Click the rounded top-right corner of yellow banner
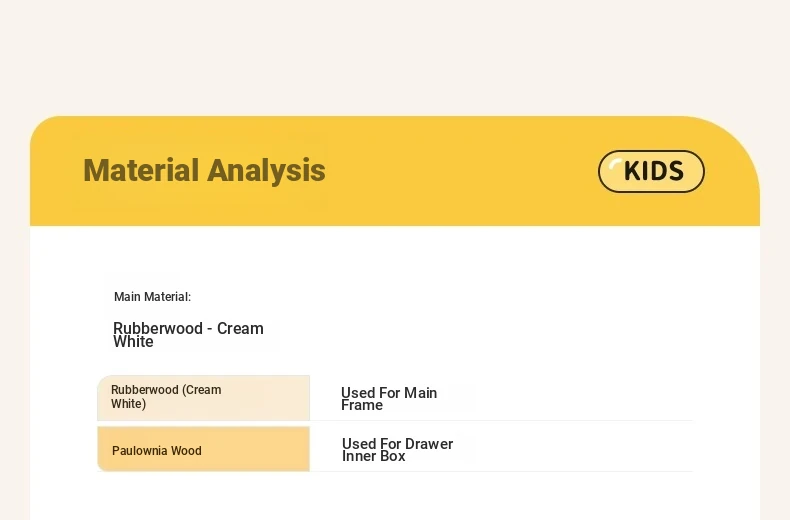This screenshot has height=520, width=790. pyautogui.click(x=737, y=140)
